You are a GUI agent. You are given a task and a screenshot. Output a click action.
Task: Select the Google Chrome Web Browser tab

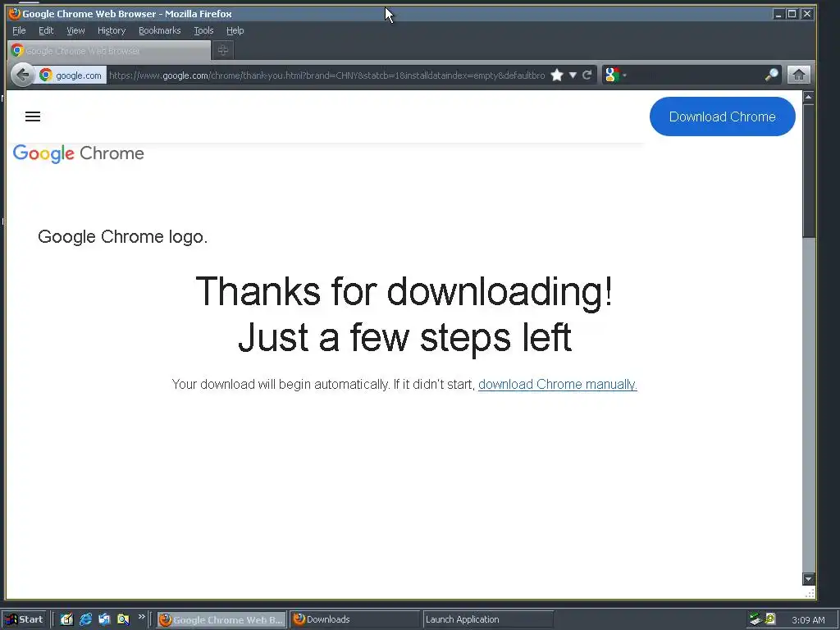click(109, 51)
